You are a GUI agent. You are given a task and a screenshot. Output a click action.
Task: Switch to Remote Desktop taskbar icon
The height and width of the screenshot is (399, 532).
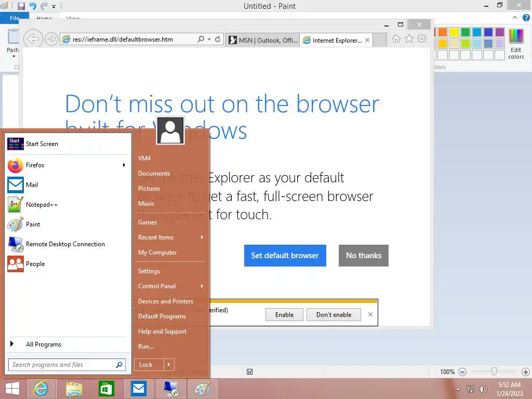(x=171, y=389)
